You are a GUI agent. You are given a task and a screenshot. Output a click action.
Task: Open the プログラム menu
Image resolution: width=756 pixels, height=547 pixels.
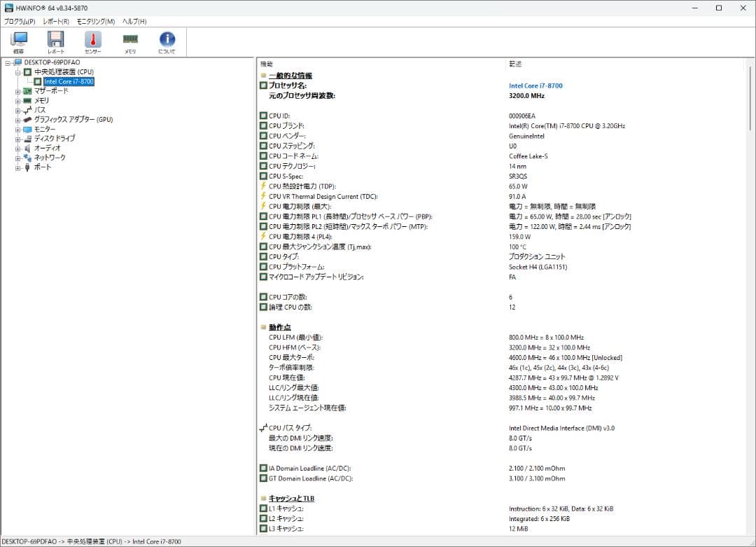coord(20,22)
